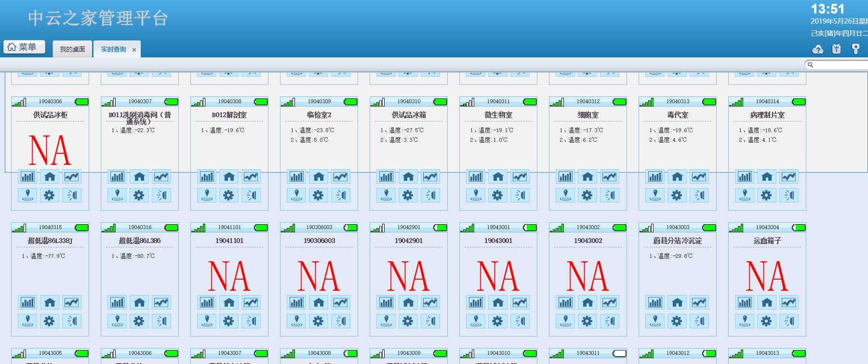
Task: Open bar chart on 超低温86L338J card
Action: click(27, 303)
